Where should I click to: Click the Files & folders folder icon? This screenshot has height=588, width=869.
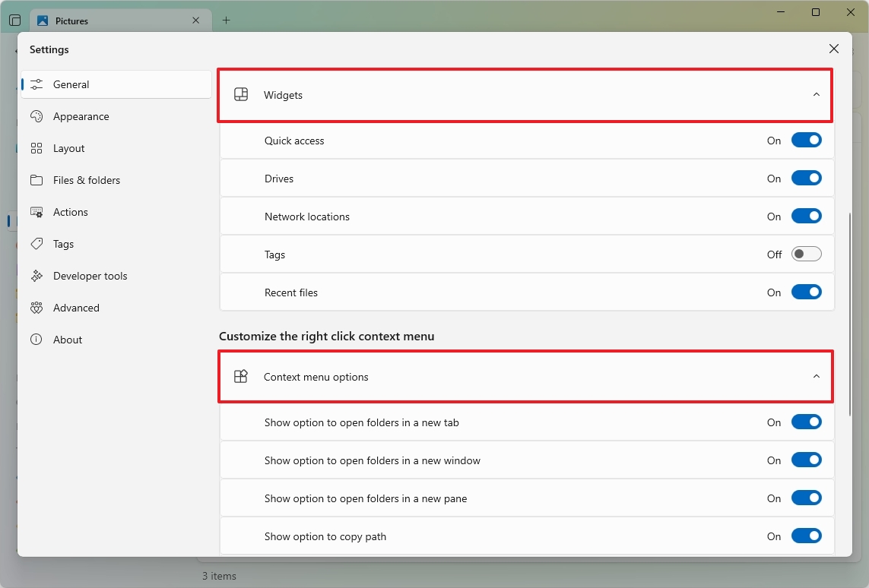click(36, 180)
